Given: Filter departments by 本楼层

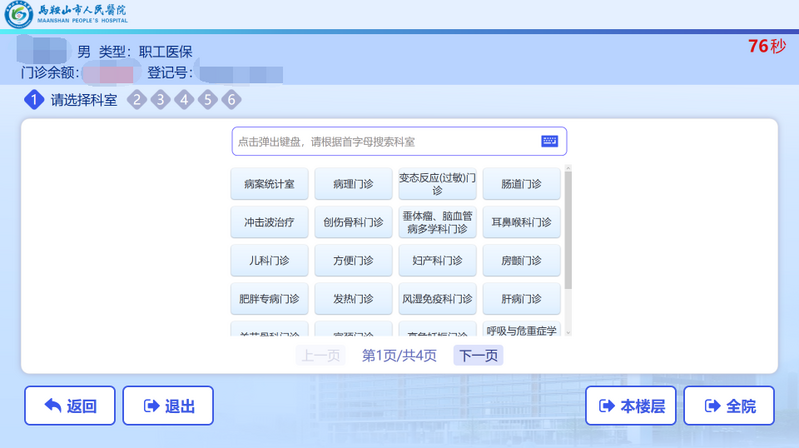Looking at the screenshot, I should 631,406.
